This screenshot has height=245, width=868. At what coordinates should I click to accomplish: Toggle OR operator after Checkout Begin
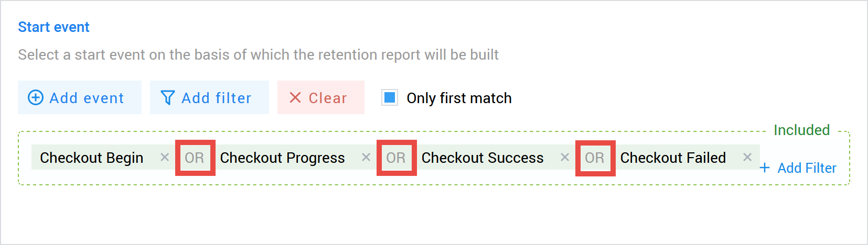(x=195, y=158)
